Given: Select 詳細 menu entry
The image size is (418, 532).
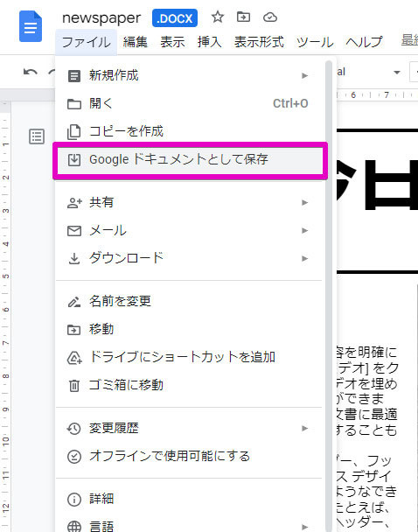Looking at the screenshot, I should pos(189,499).
